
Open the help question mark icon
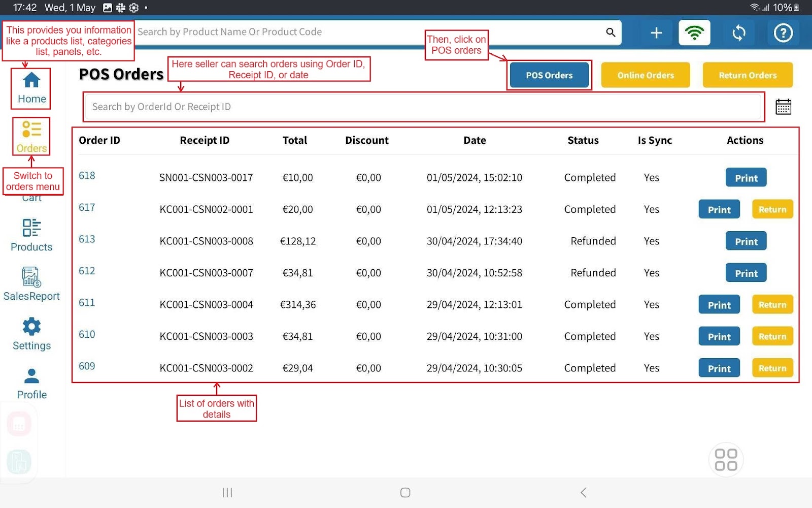click(783, 33)
